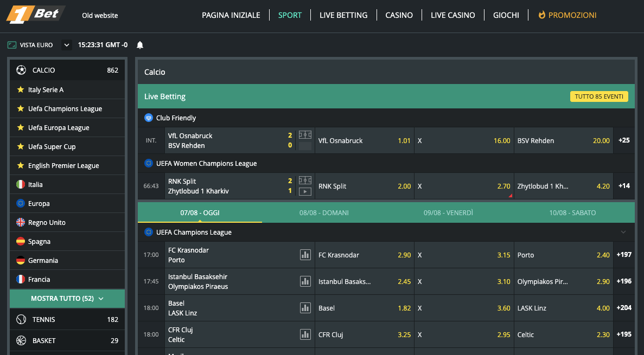Open stats chart for FC Krasnodar vs Porto
Image resolution: width=644 pixels, height=355 pixels.
tap(304, 254)
